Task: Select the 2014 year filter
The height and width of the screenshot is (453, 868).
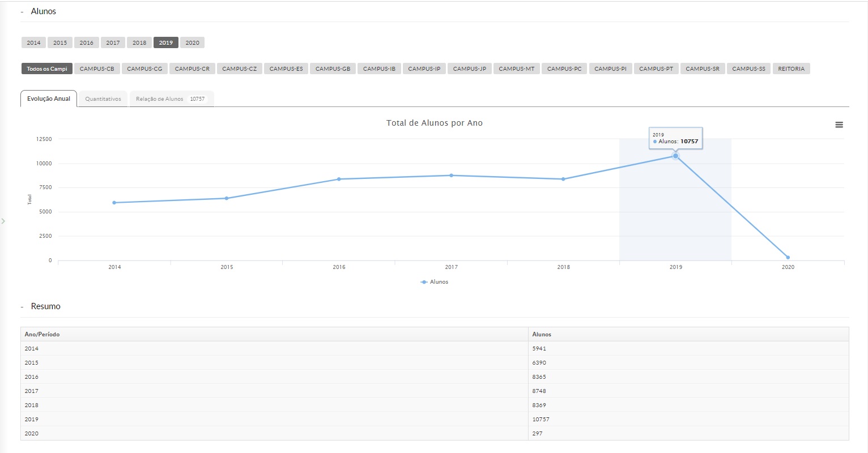Action: (x=33, y=43)
